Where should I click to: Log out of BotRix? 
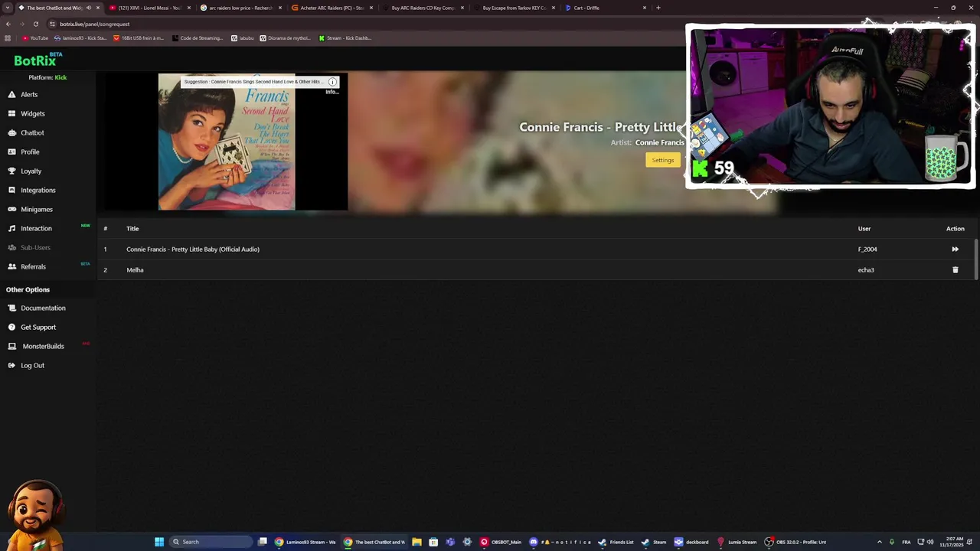click(x=26, y=365)
